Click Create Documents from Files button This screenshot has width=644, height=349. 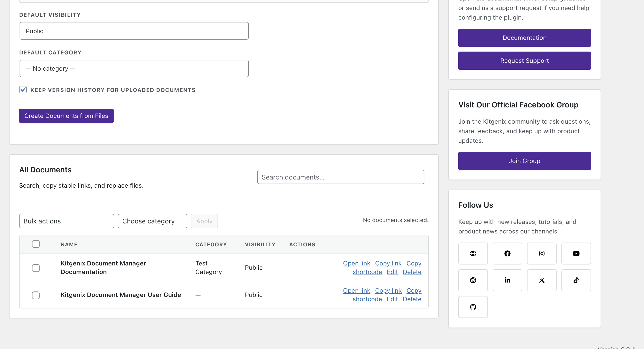(66, 116)
